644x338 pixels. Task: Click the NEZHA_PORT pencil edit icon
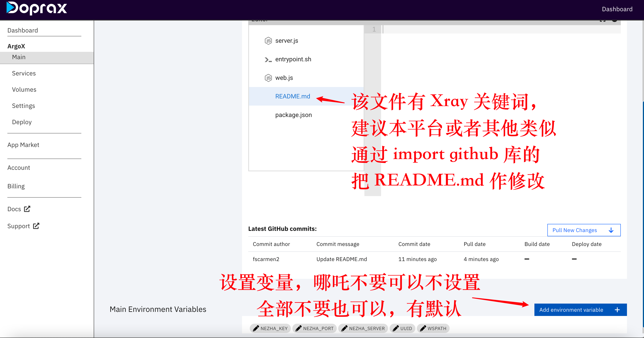click(299, 328)
